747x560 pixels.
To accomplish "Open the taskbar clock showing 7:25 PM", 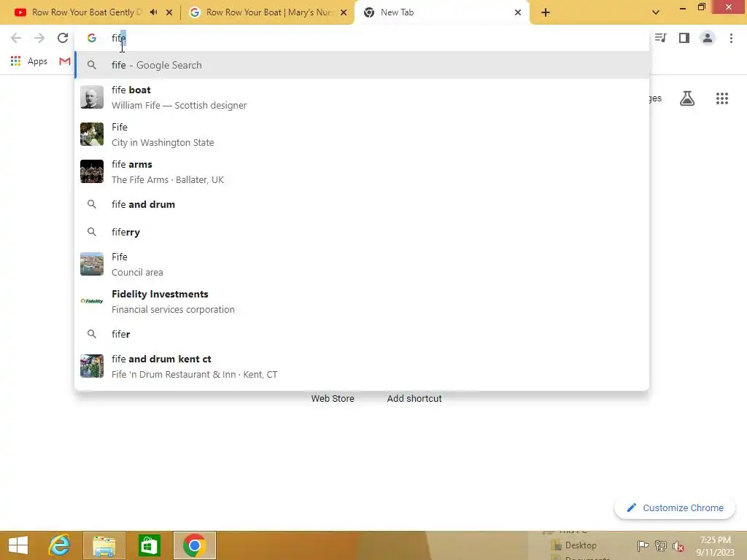I will [716, 546].
